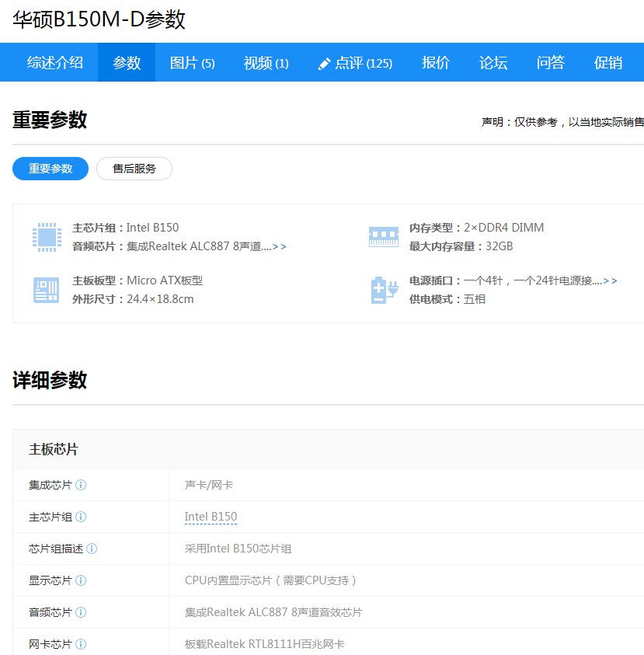Open info icon beside 音频芯片 row

(81, 612)
